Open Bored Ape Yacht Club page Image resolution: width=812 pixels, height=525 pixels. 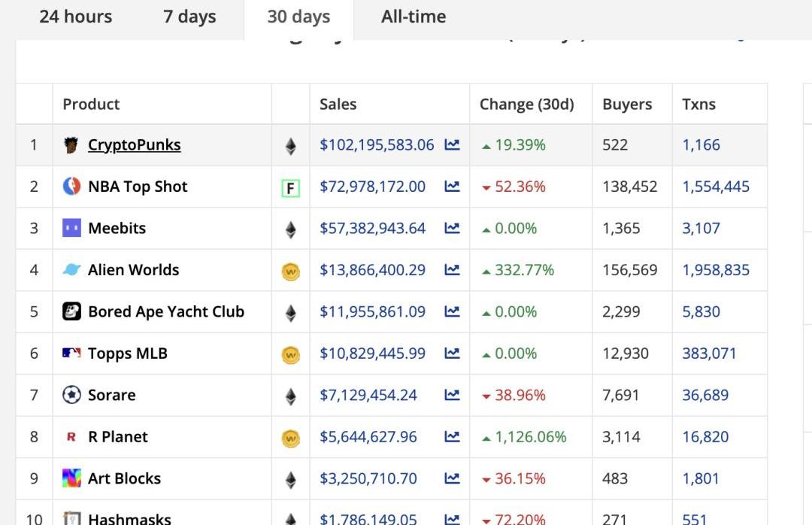click(x=166, y=311)
